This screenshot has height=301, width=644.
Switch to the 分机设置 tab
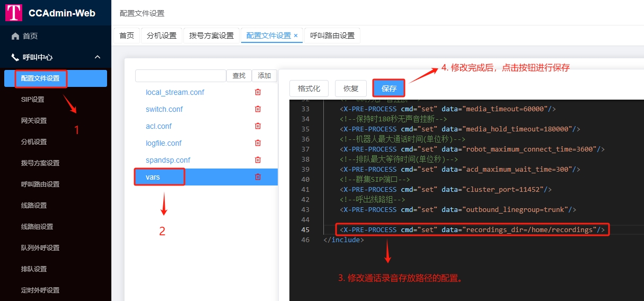[x=162, y=36]
